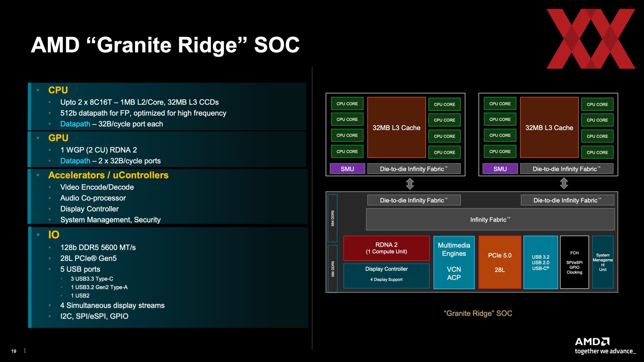This screenshot has height=362, width=644.
Task: Click the '32B/cycle port each' Datapath line
Action: point(112,124)
